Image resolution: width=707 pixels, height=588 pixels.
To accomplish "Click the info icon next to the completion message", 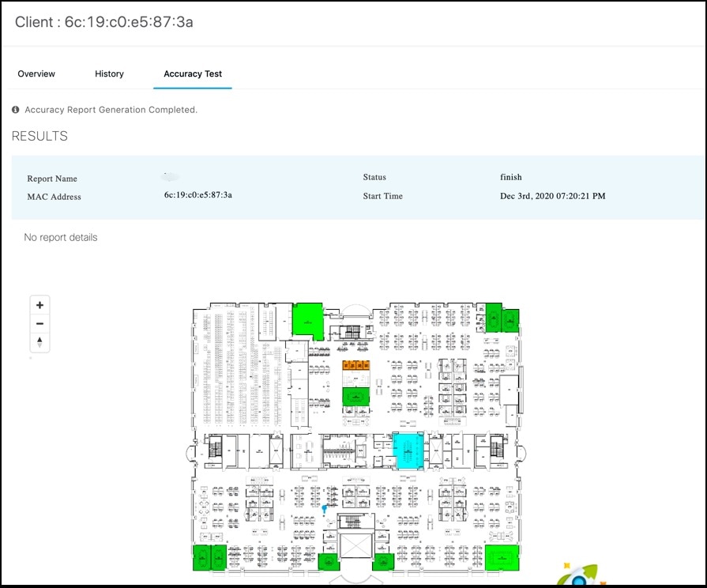I will [x=15, y=110].
